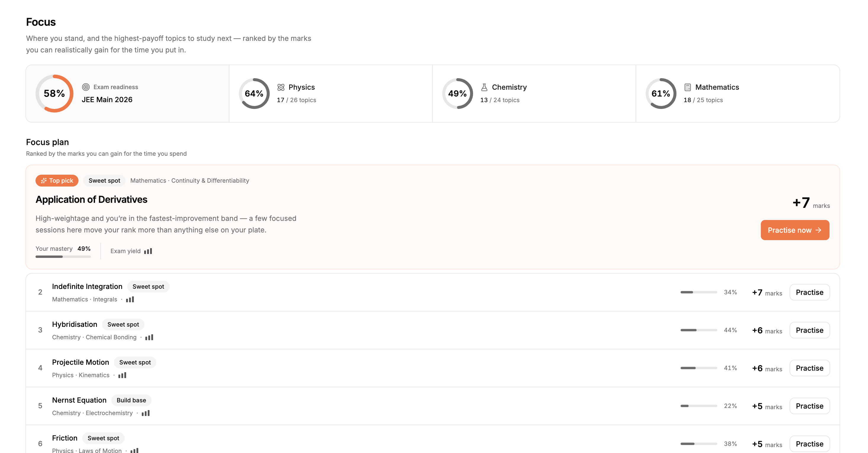The height and width of the screenshot is (453, 868).
Task: Click the +7 marks value for Indefinite Integration
Action: click(767, 293)
